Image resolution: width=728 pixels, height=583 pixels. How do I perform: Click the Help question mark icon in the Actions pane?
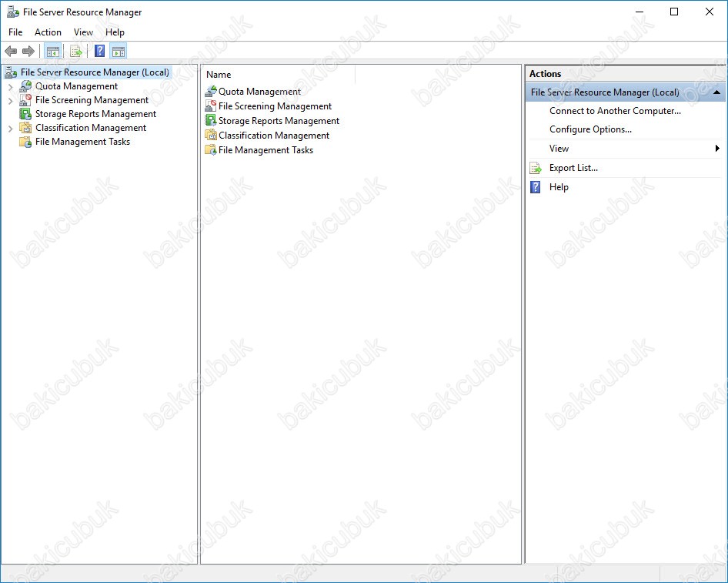[x=536, y=186]
